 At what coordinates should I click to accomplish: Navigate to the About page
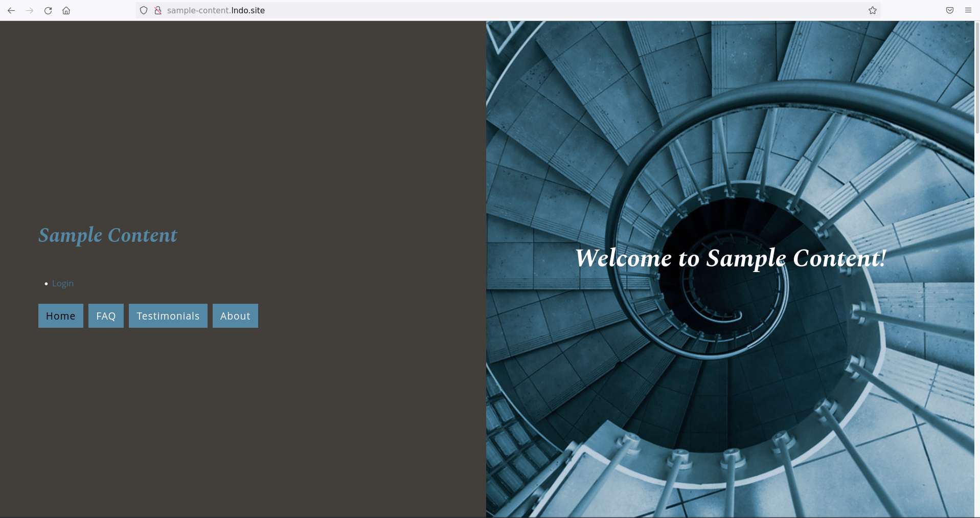235,316
